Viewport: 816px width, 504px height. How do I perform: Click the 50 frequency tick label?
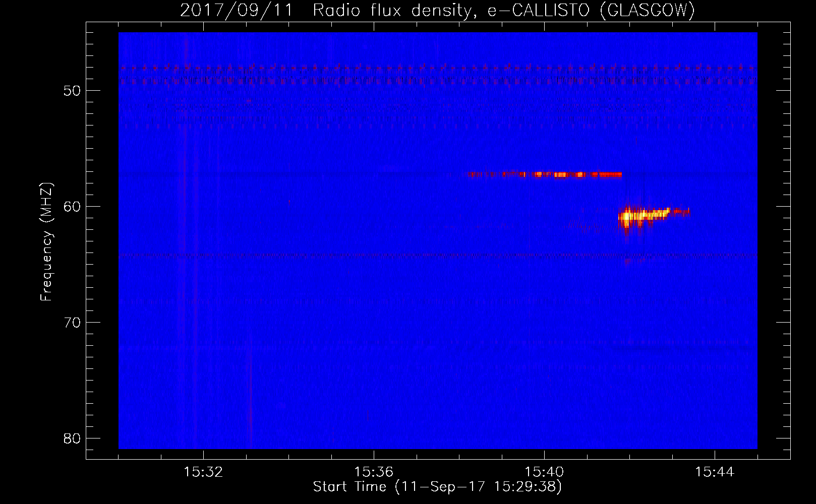(x=72, y=91)
